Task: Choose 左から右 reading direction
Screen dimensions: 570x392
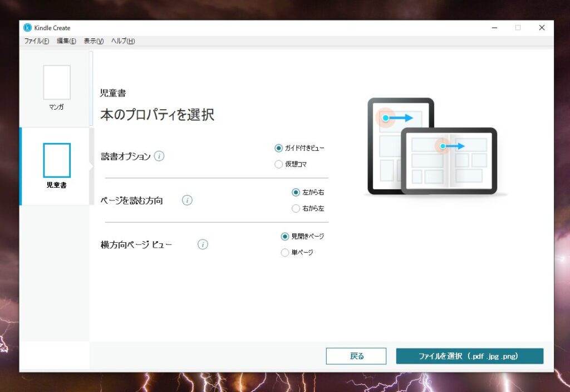Action: pyautogui.click(x=296, y=192)
